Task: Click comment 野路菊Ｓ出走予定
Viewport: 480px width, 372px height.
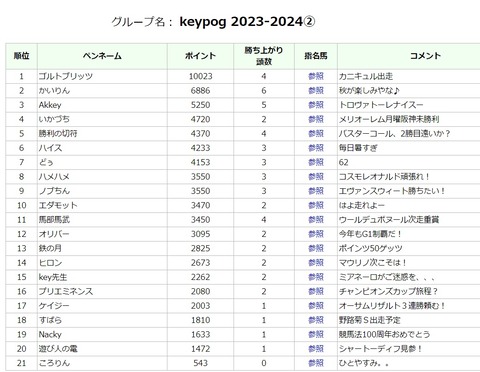Action: (x=370, y=320)
